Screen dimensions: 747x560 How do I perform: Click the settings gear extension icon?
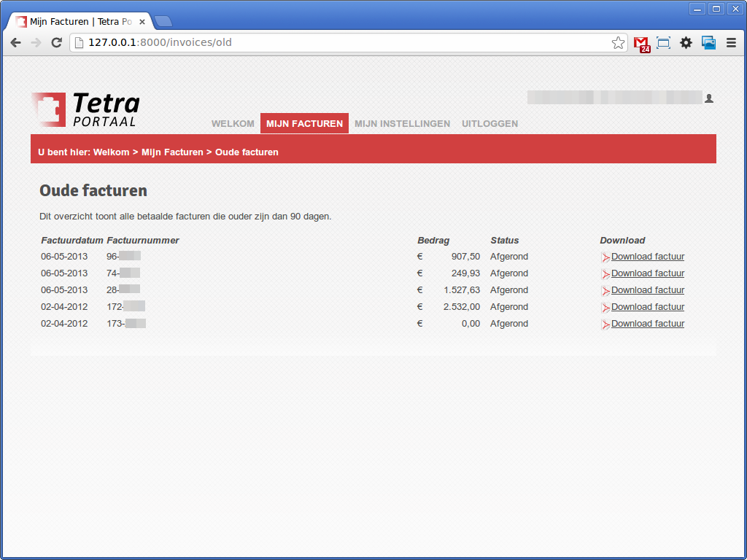686,43
